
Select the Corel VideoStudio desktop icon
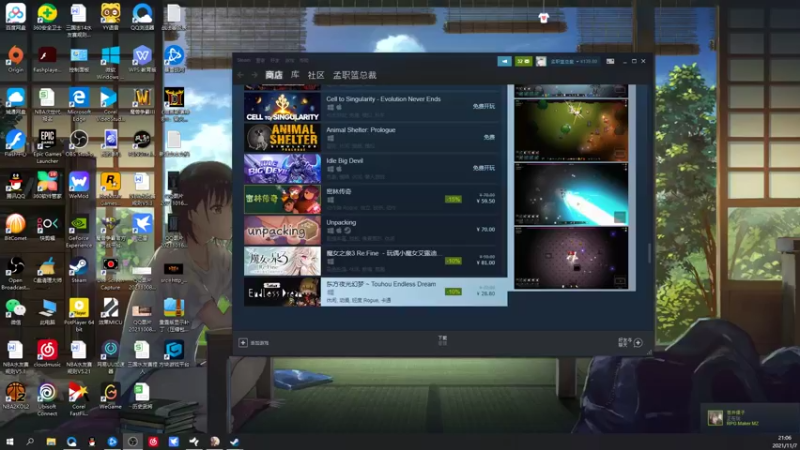(110, 105)
